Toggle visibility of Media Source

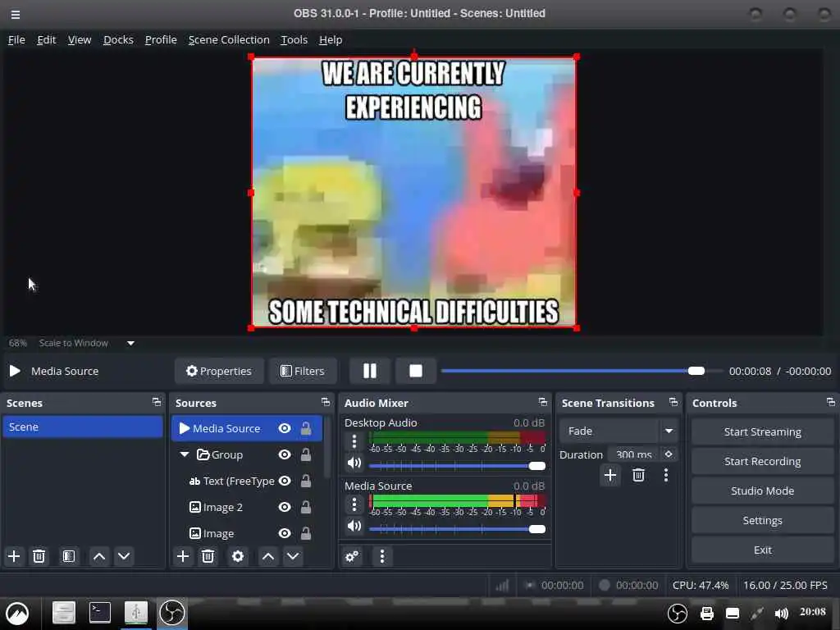(285, 428)
